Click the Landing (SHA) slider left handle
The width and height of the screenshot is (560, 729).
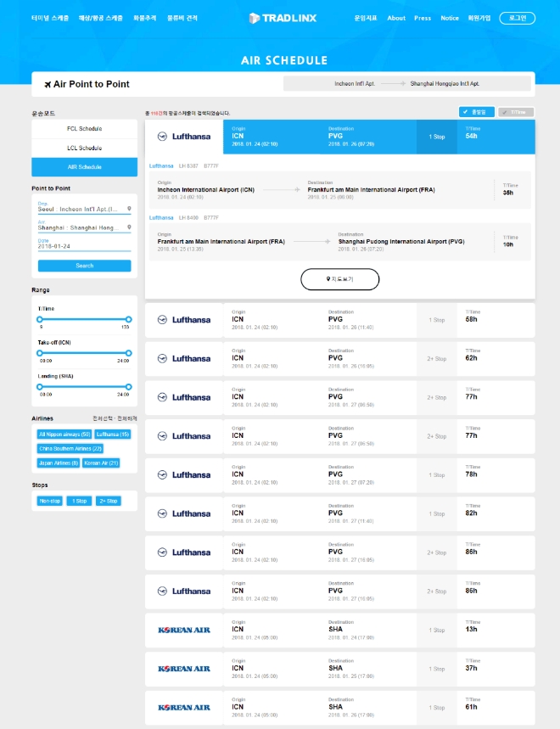pos(40,387)
